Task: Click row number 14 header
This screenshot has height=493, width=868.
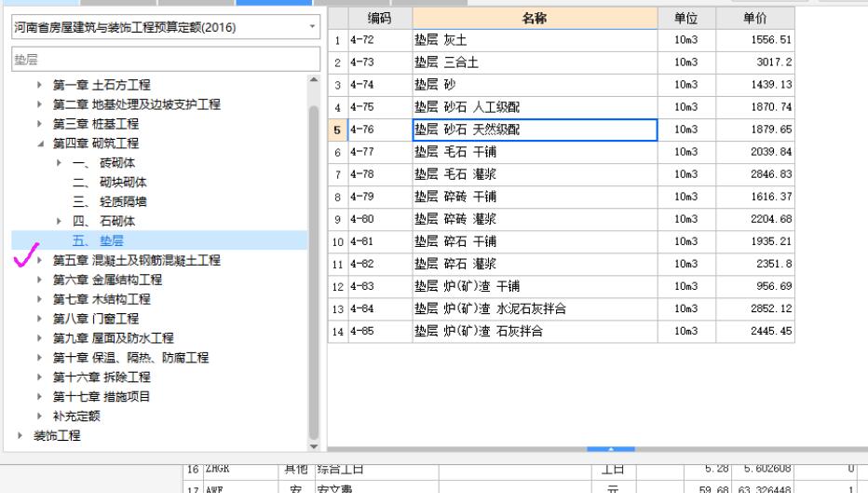Action: pyautogui.click(x=338, y=331)
